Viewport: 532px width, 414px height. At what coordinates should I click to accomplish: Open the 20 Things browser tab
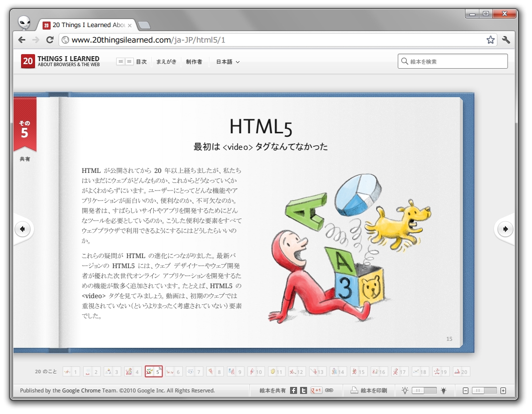click(85, 25)
